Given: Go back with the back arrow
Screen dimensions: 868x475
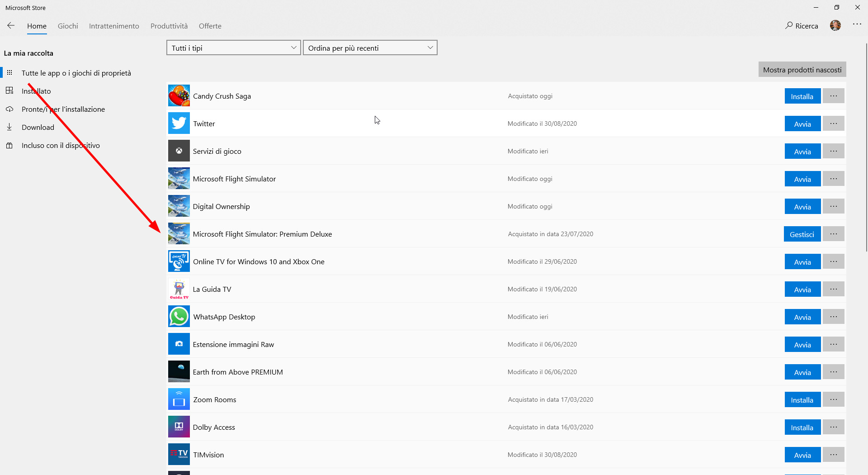Looking at the screenshot, I should [11, 26].
